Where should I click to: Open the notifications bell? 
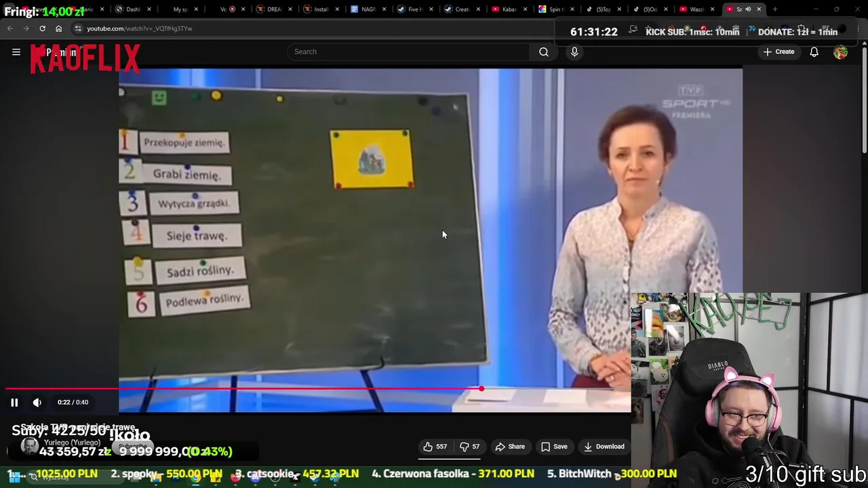[x=814, y=52]
